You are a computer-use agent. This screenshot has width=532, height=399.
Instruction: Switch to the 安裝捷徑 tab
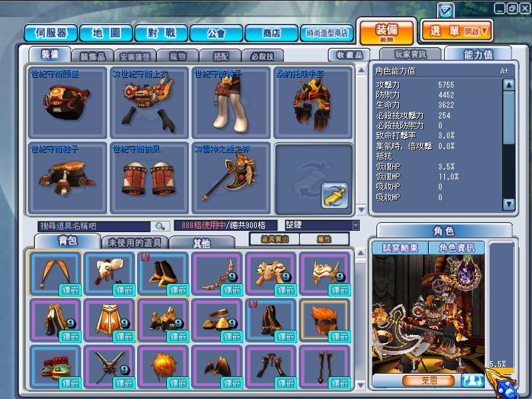(135, 57)
